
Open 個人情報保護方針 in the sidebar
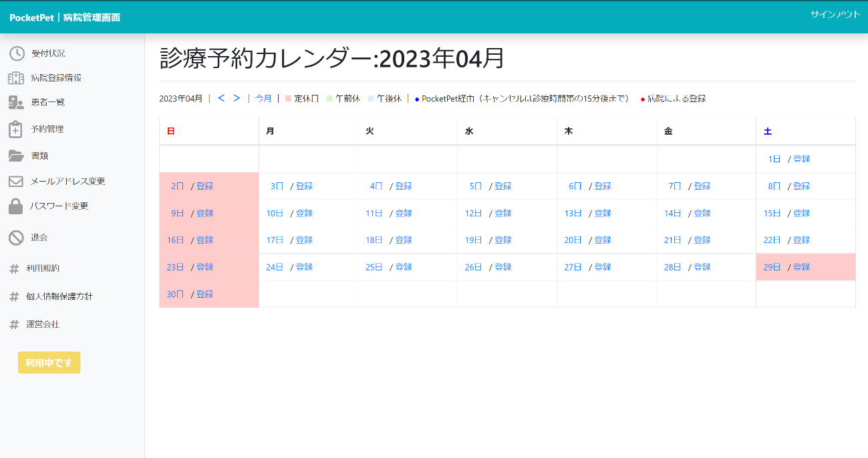coord(59,296)
